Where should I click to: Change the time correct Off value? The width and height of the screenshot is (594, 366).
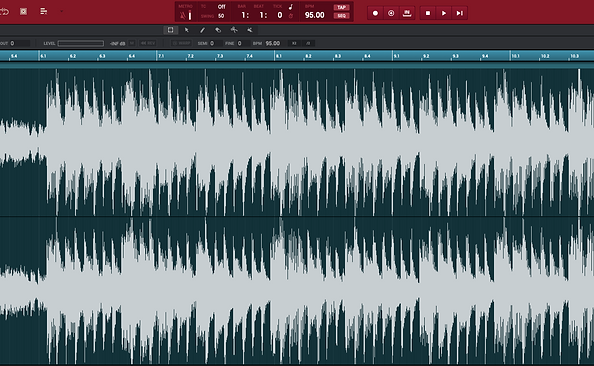[221, 6]
